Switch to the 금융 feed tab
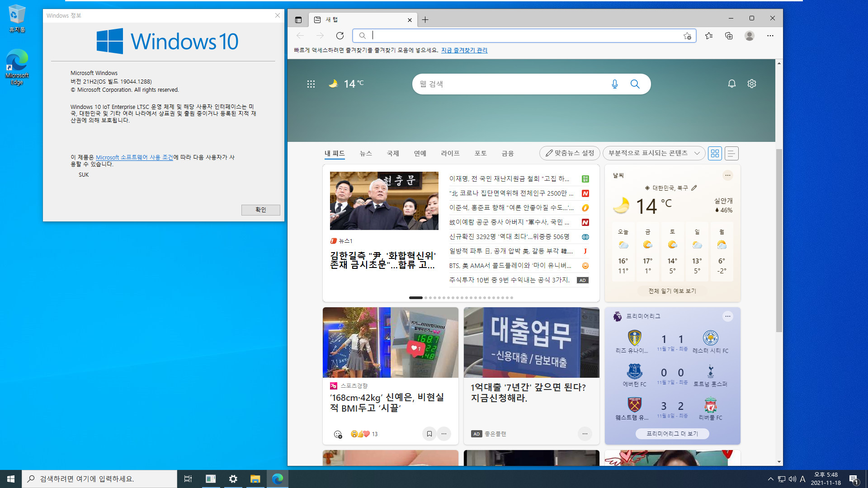Screen dimensions: 868x488 click(x=508, y=153)
